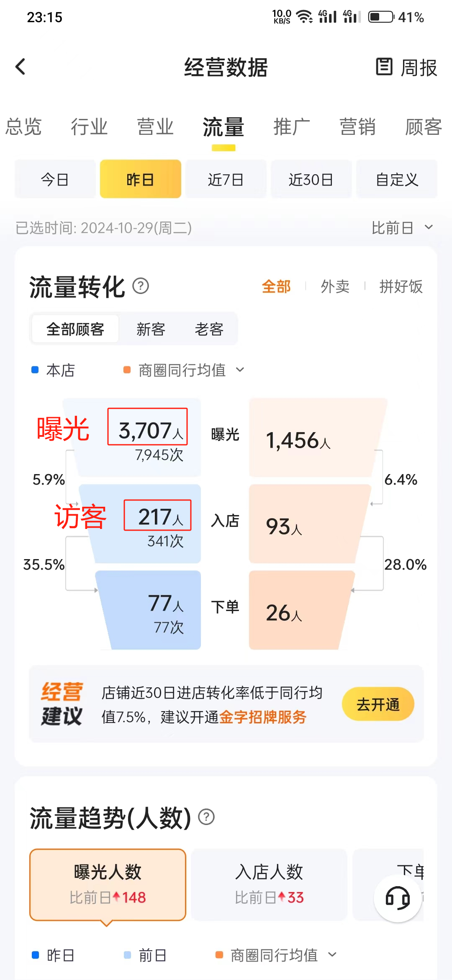Tap the Wi-Fi status icon

click(x=304, y=17)
